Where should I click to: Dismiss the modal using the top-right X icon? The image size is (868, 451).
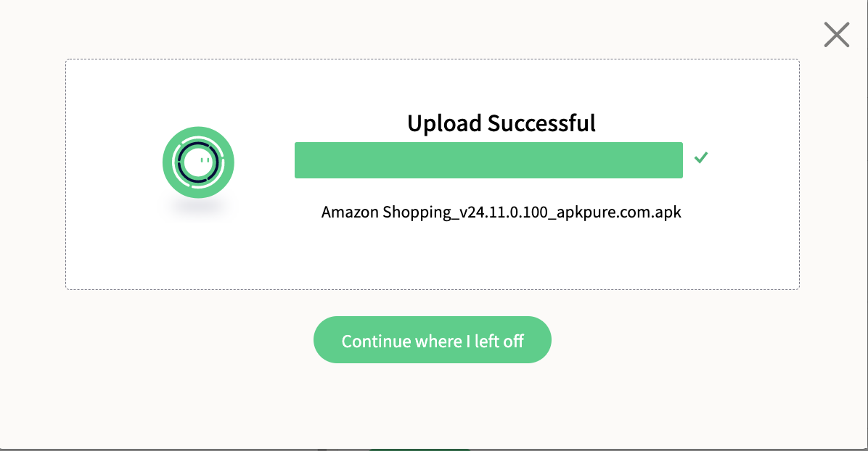837,35
